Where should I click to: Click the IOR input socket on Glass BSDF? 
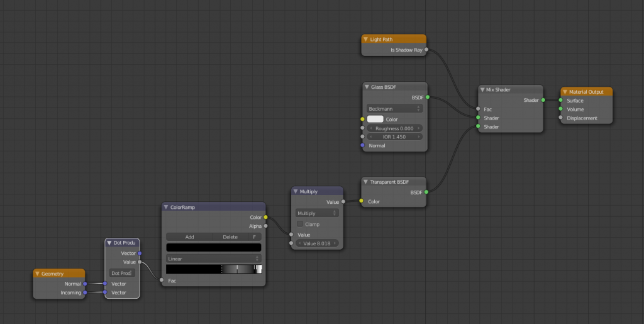tap(362, 137)
